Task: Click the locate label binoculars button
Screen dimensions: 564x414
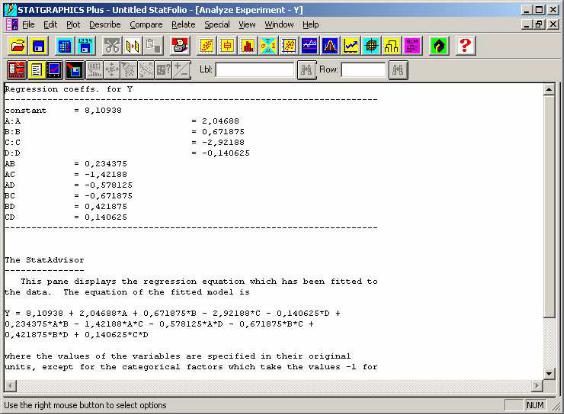Action: click(306, 70)
